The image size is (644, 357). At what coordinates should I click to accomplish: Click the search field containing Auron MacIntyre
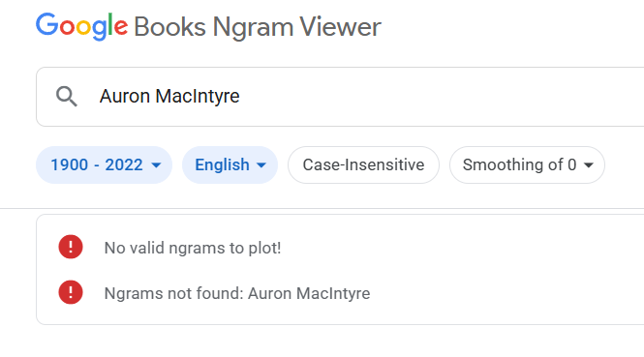point(340,97)
